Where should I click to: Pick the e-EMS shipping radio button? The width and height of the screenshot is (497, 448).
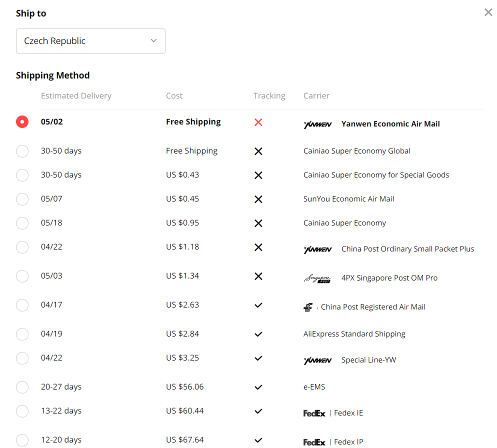point(22,387)
